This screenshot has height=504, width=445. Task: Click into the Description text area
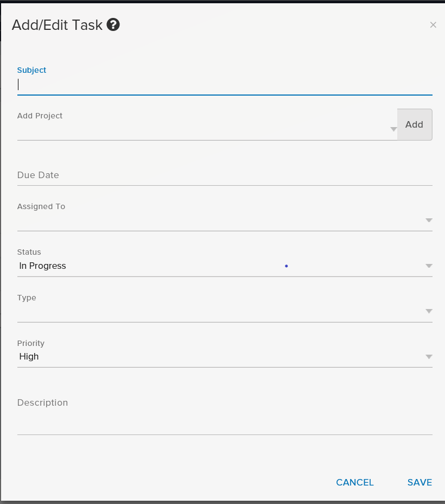click(225, 414)
